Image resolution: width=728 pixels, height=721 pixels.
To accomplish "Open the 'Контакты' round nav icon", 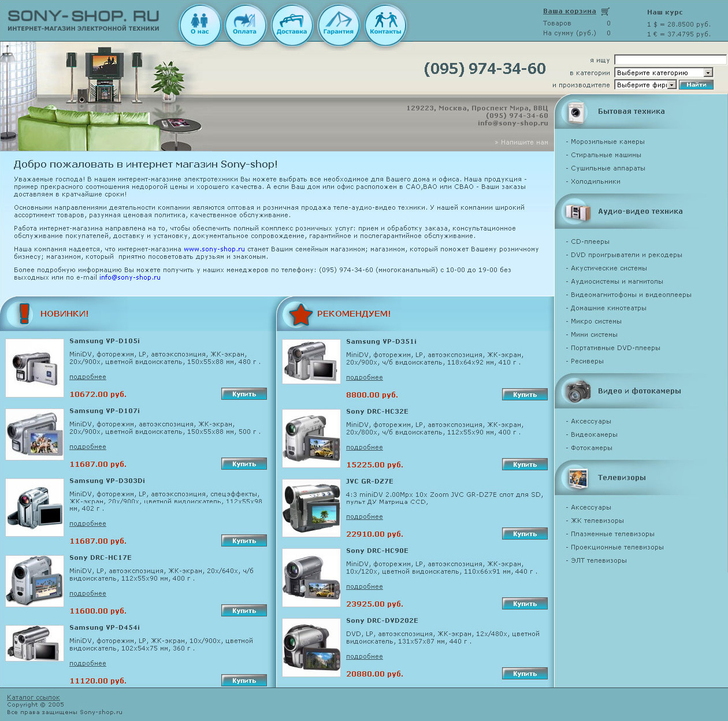I will (x=385, y=25).
